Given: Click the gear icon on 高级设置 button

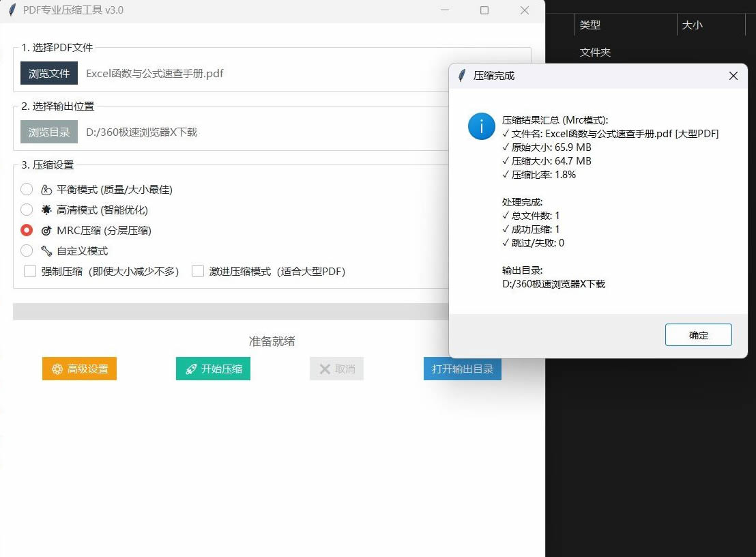Looking at the screenshot, I should [57, 369].
